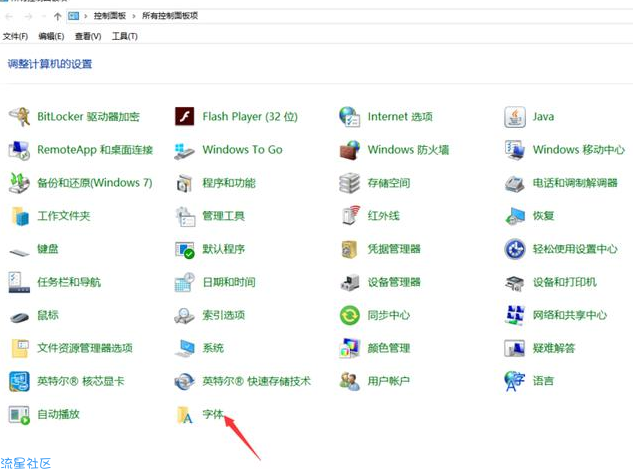Open the 管理工具 icon
This screenshot has width=633, height=469.
pyautogui.click(x=185, y=216)
